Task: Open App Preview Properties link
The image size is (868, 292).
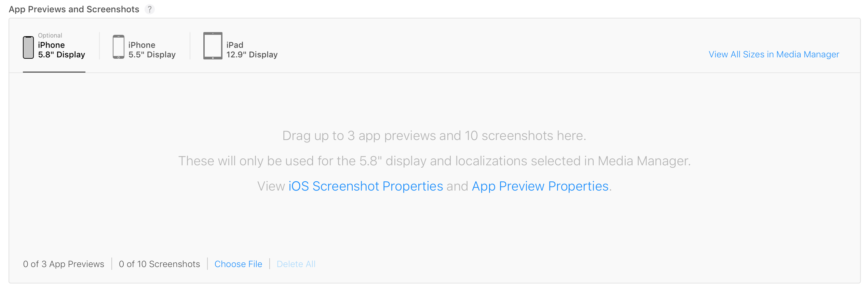Action: (540, 186)
